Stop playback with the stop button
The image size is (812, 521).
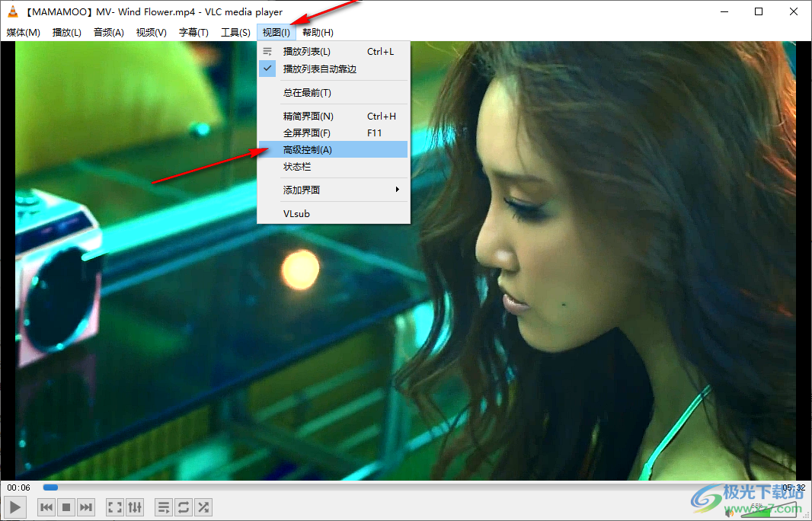66,507
